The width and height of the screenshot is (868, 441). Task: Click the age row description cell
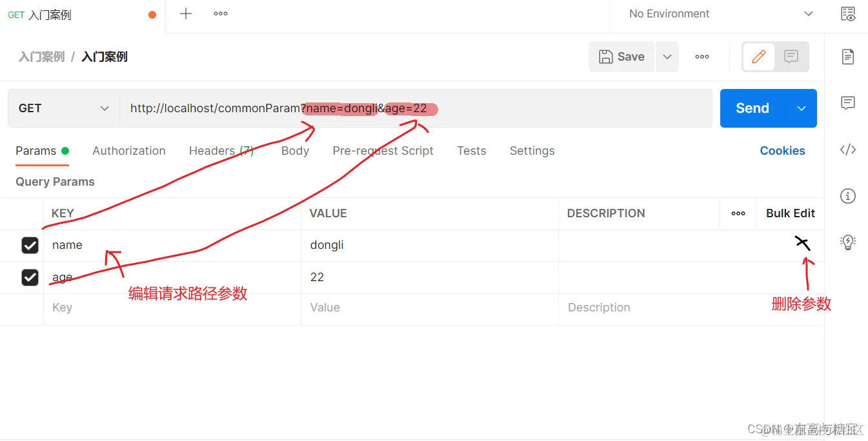(x=691, y=277)
